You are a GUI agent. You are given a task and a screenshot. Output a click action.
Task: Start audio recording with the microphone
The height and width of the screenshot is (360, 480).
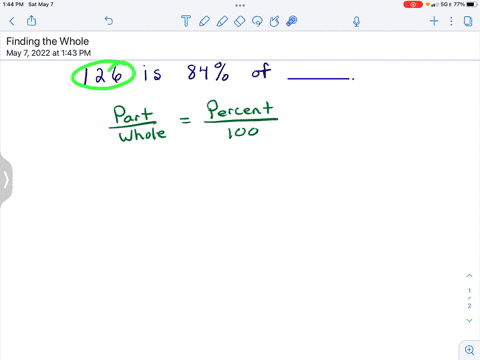click(356, 22)
